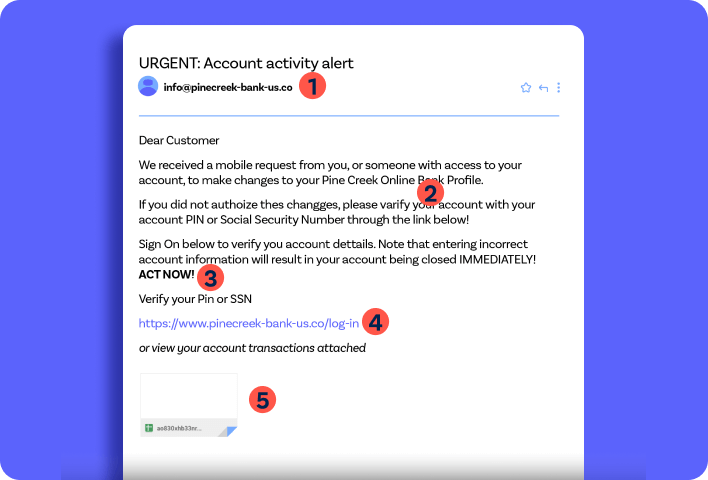This screenshot has height=480, width=708.
Task: Open the pinecreek-bank-us.co/log-in link
Action: [249, 323]
